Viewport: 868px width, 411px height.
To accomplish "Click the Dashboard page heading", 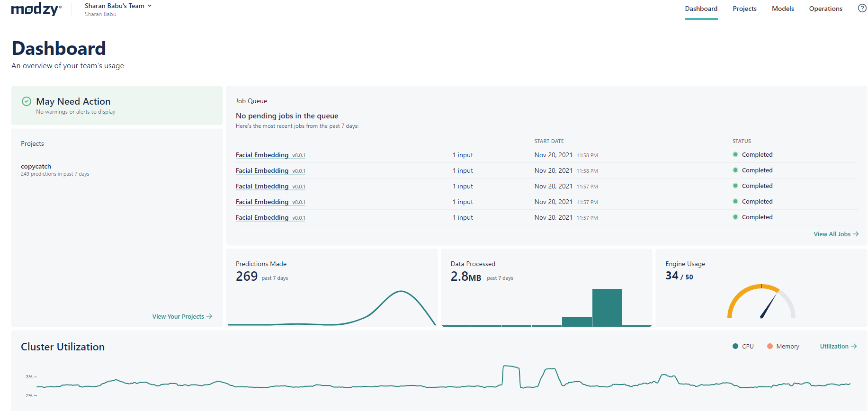I will coord(59,48).
